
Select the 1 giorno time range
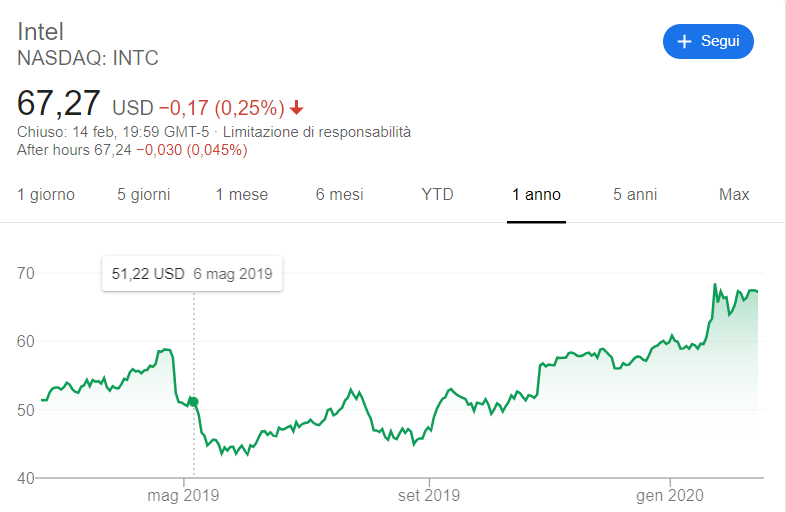tap(46, 195)
